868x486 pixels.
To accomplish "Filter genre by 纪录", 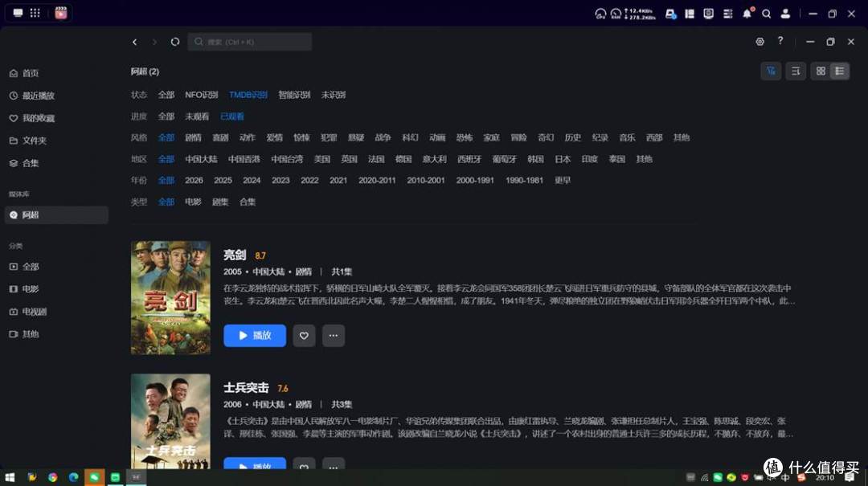I will coord(600,137).
